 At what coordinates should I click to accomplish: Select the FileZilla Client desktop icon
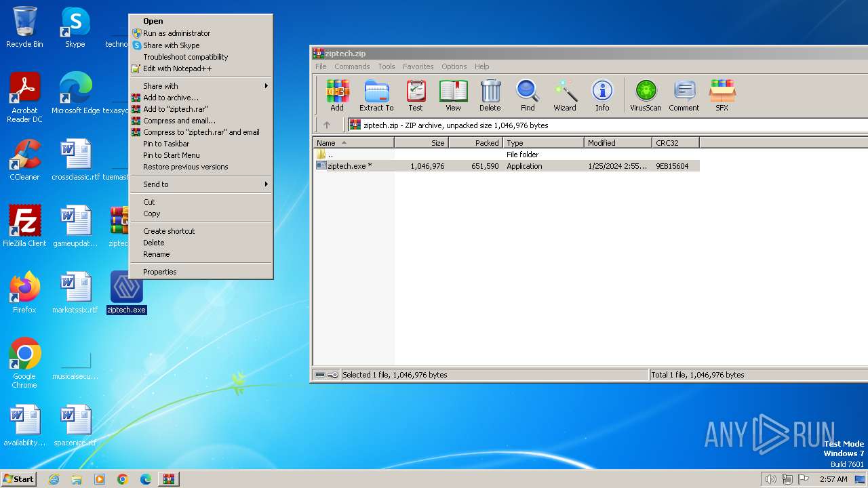[x=24, y=226]
